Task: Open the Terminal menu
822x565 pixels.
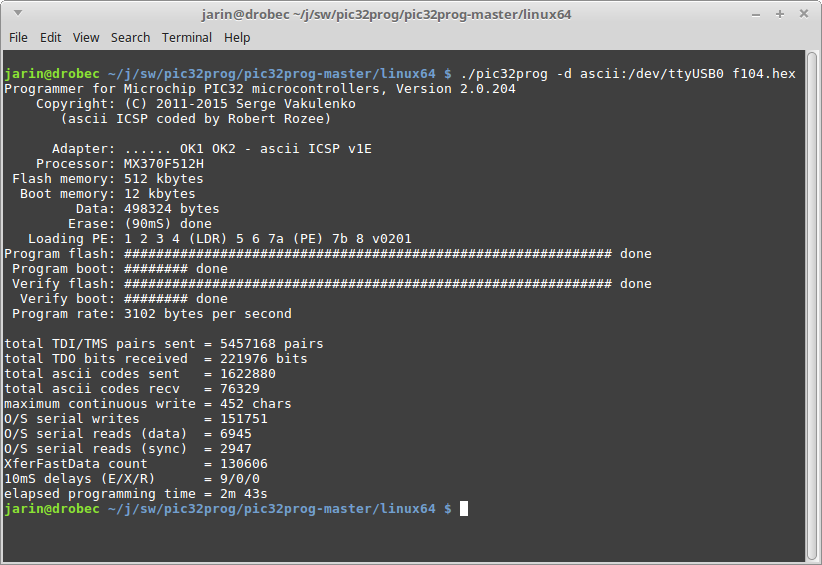Action: coord(187,38)
